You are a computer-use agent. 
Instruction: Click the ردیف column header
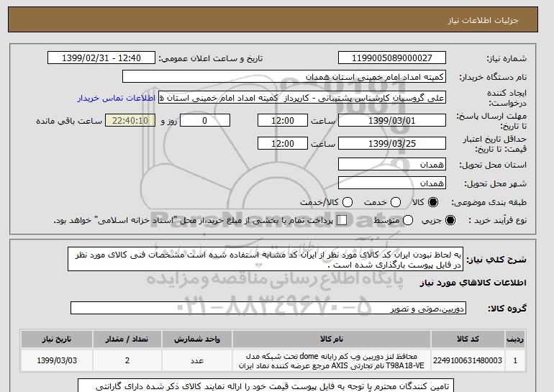coord(515,339)
